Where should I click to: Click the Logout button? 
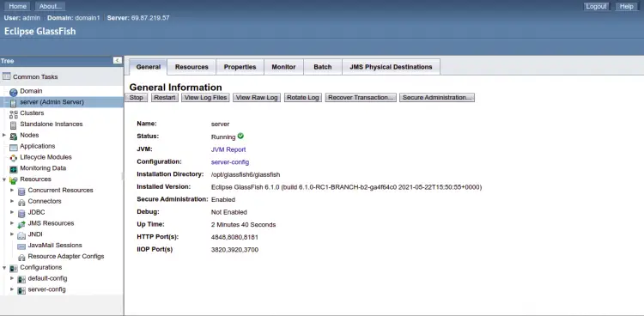(x=597, y=7)
